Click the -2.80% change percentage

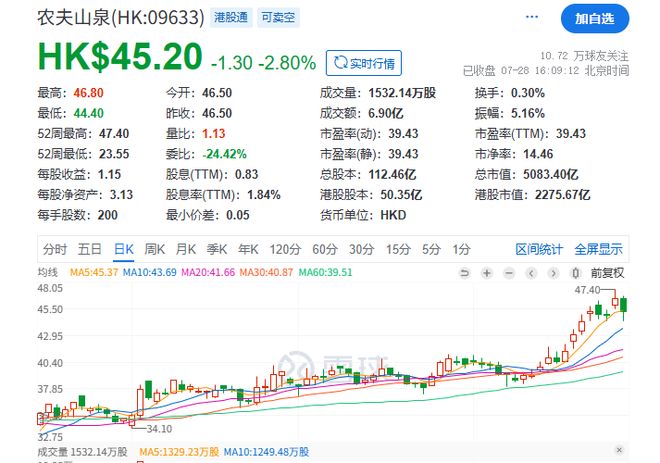tap(287, 63)
